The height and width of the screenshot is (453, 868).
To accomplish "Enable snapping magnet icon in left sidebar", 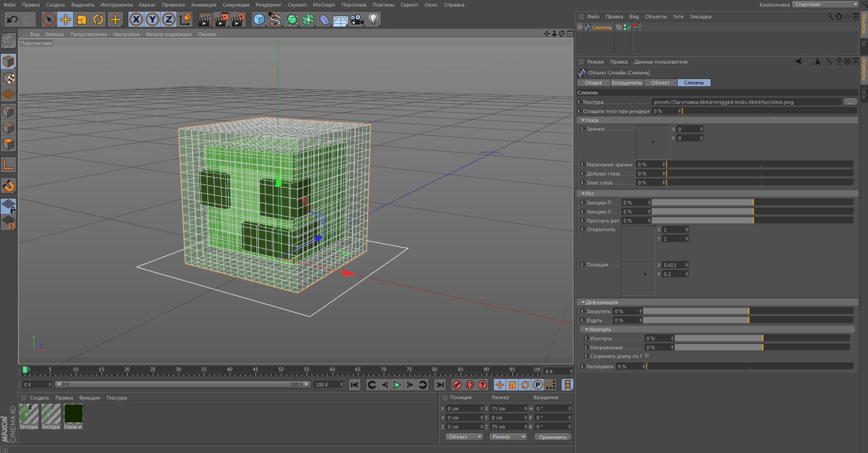I will (x=9, y=186).
